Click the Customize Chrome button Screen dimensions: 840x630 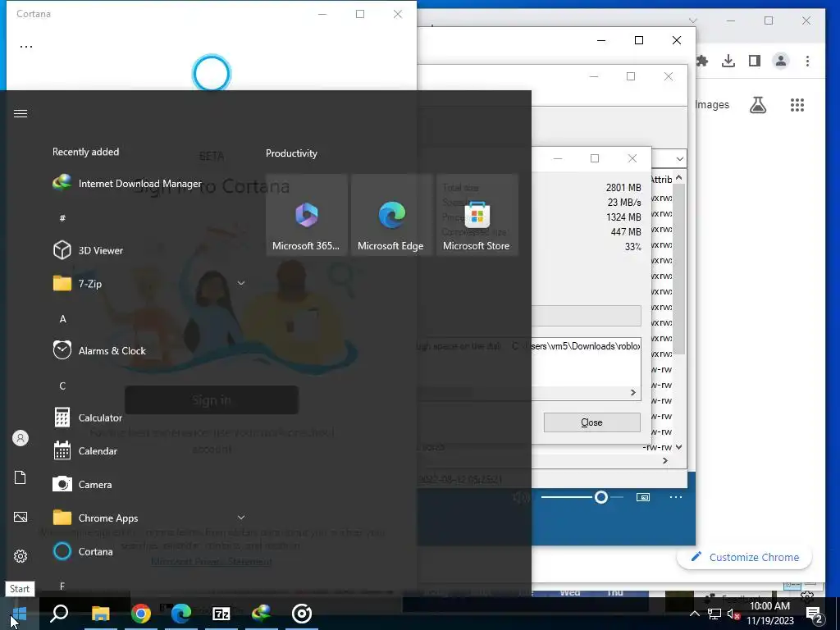tap(745, 557)
